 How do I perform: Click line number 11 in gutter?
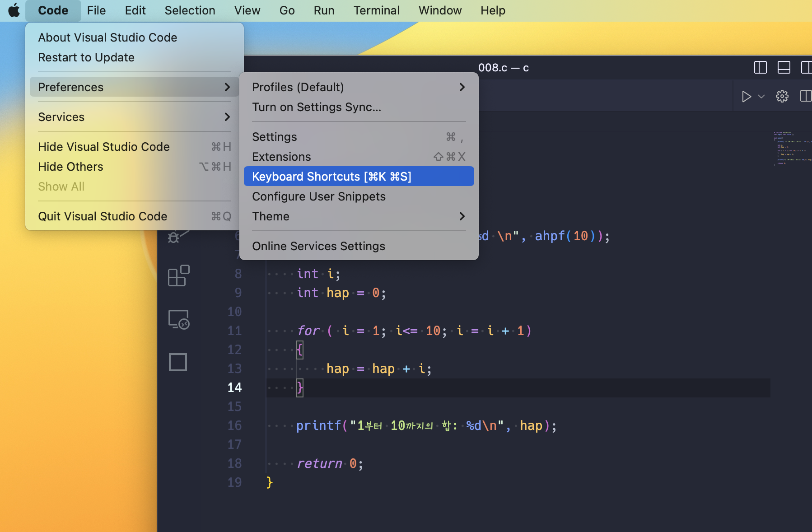pos(234,331)
